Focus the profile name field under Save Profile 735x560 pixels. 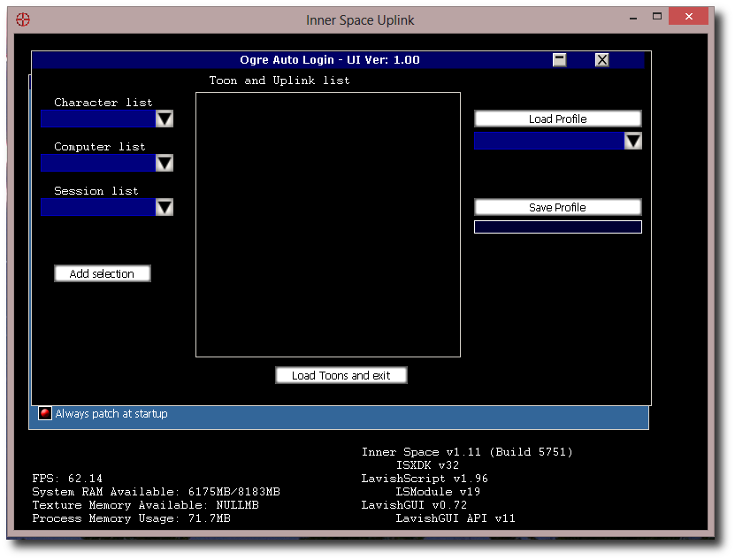[558, 227]
